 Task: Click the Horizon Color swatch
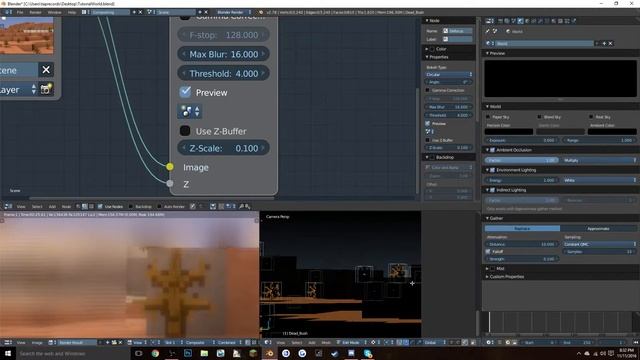click(x=509, y=131)
